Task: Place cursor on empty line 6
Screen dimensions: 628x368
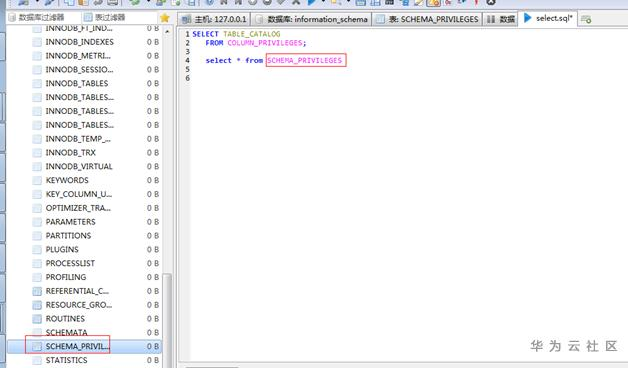Action: [x=409, y=78]
